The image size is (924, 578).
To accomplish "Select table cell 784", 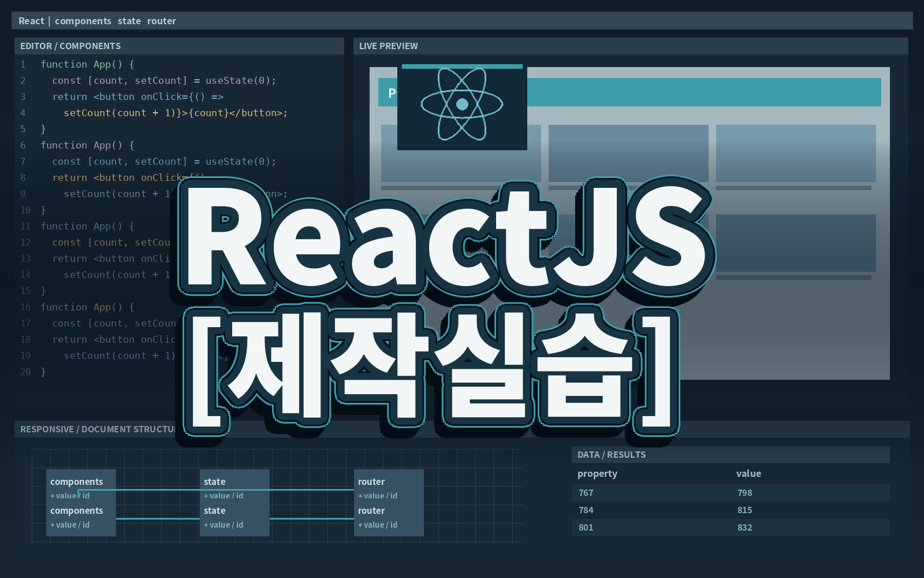I will [586, 510].
